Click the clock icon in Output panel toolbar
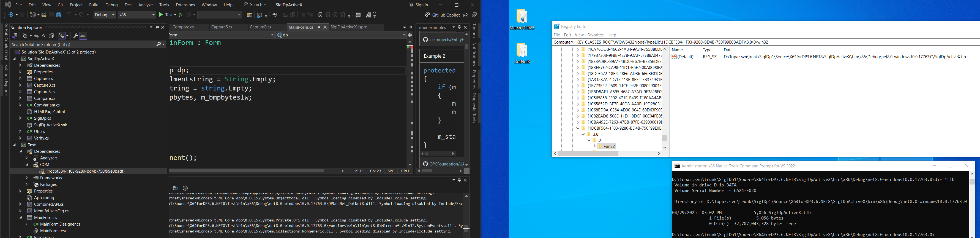 pos(185,188)
